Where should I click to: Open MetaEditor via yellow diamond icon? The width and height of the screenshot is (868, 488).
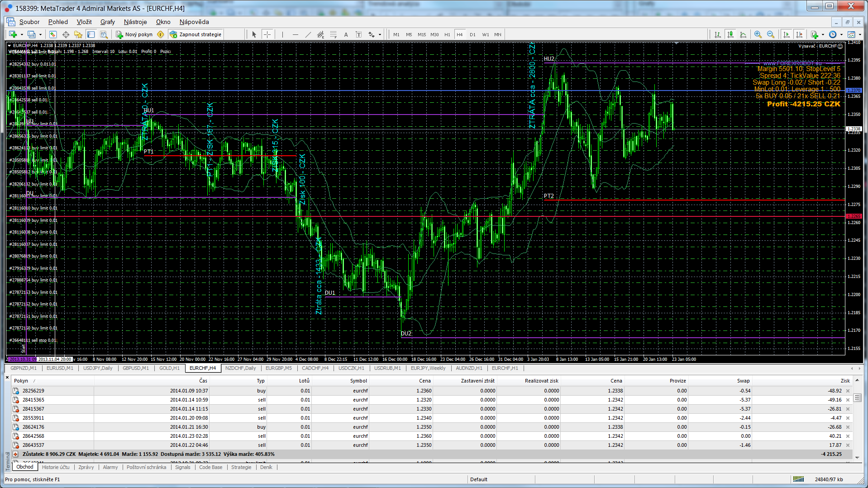tap(161, 34)
